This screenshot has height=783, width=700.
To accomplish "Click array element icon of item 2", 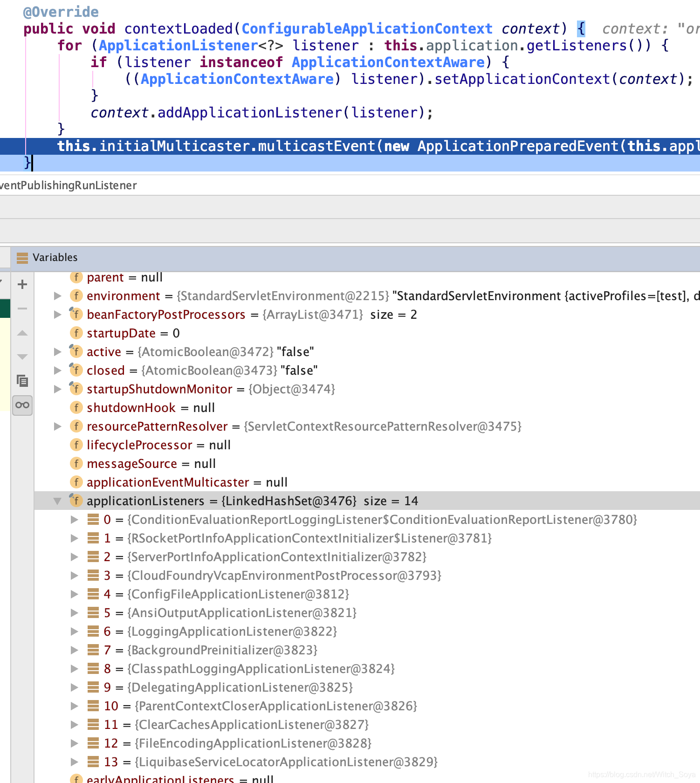I will click(93, 557).
